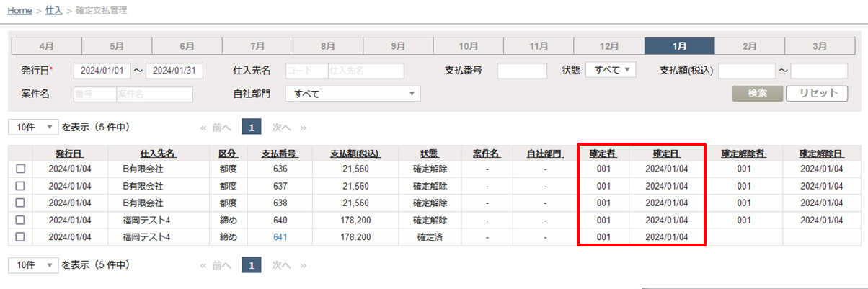
Task: Check the box for payment number 636
Action: click(20, 169)
